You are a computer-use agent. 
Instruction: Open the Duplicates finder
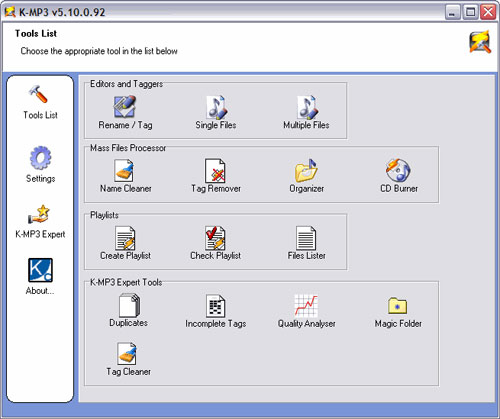(x=129, y=311)
